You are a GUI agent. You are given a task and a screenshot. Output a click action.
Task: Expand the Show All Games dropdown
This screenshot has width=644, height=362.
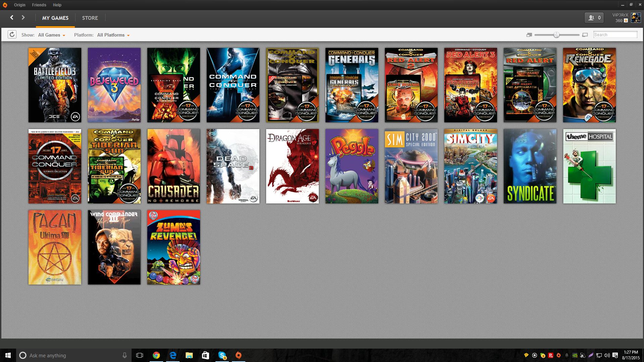[52, 35]
